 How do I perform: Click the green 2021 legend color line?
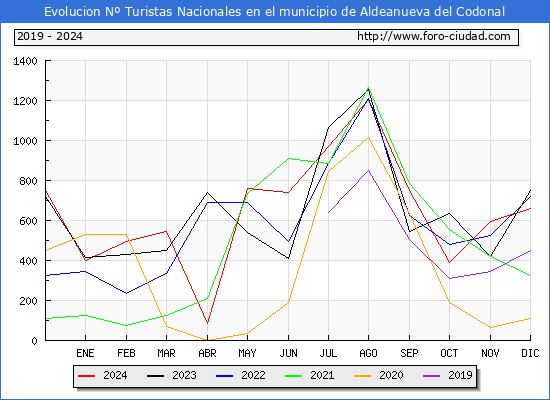click(x=294, y=376)
